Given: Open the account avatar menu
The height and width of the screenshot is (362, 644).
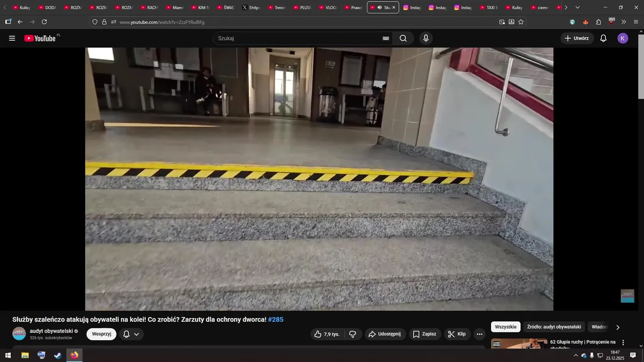Looking at the screenshot, I should [623, 38].
